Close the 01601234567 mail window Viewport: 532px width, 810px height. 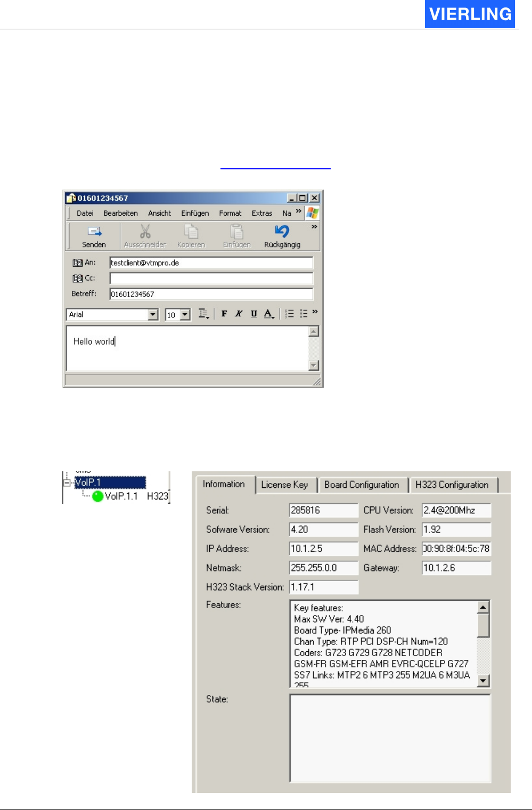click(314, 198)
